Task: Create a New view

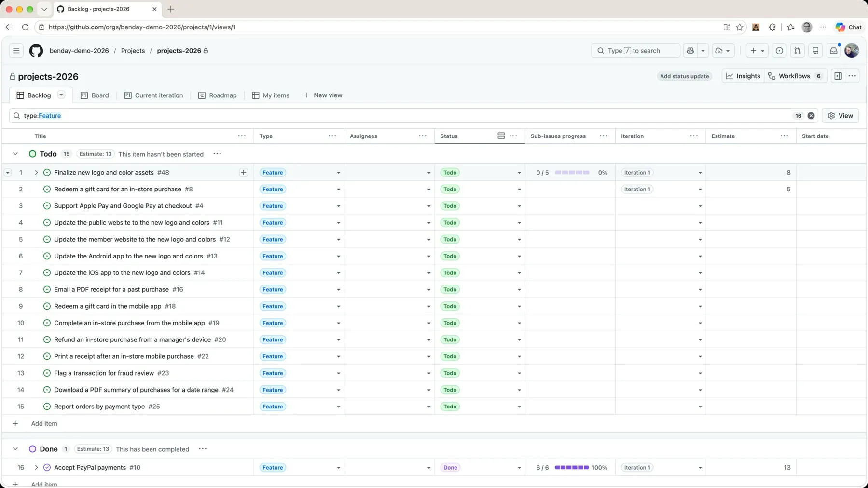Action: (323, 95)
